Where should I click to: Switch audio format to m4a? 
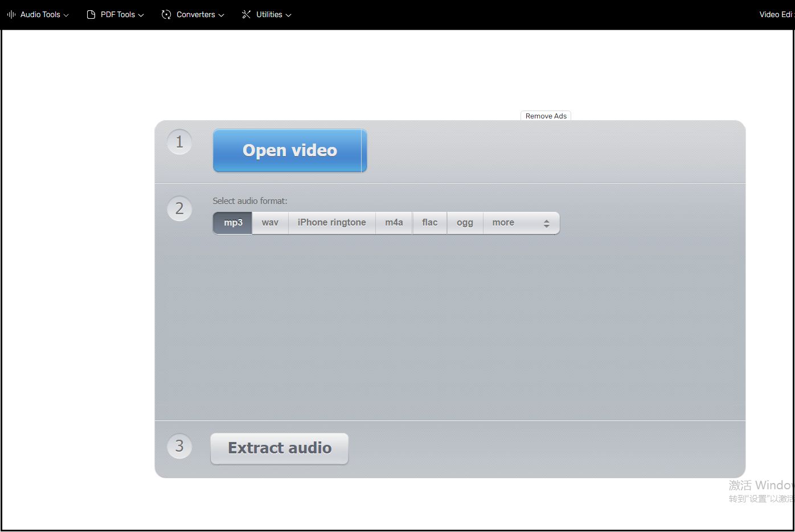[394, 223]
